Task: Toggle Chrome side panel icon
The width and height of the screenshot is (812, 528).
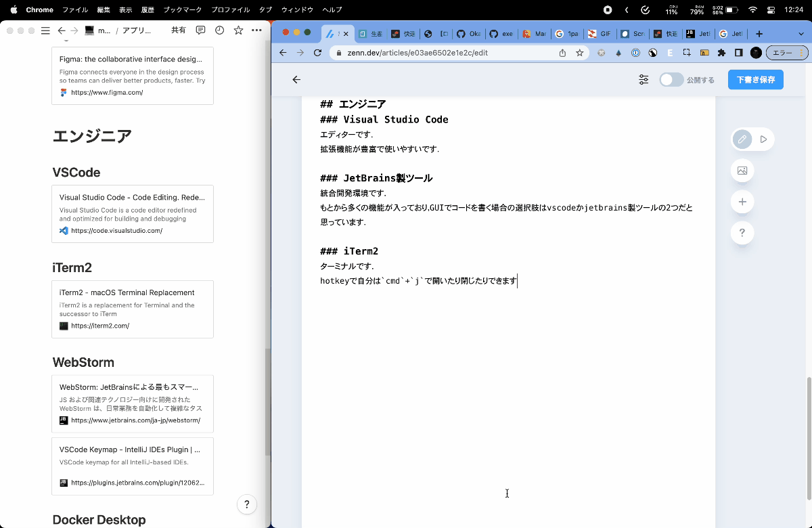Action: click(x=739, y=53)
